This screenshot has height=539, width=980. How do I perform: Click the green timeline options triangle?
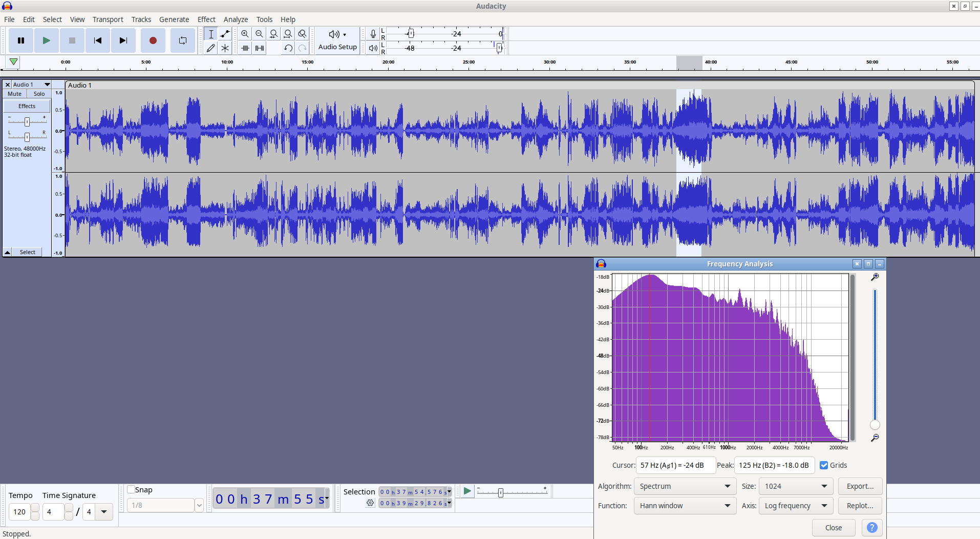click(14, 62)
